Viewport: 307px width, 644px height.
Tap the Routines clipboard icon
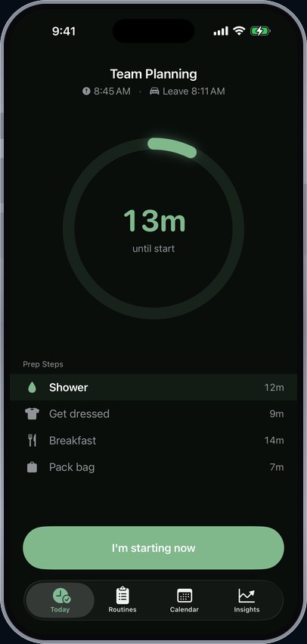pos(122,595)
